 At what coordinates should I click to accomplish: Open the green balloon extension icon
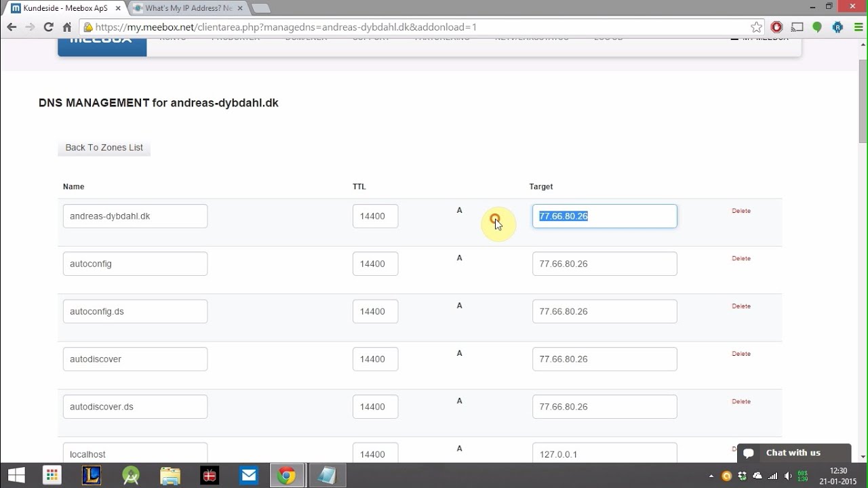point(817,27)
